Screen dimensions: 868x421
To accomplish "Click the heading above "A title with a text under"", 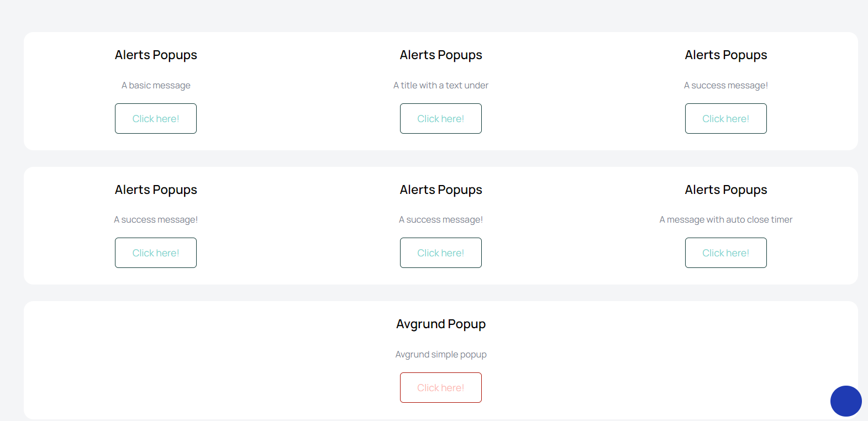I will click(x=440, y=55).
